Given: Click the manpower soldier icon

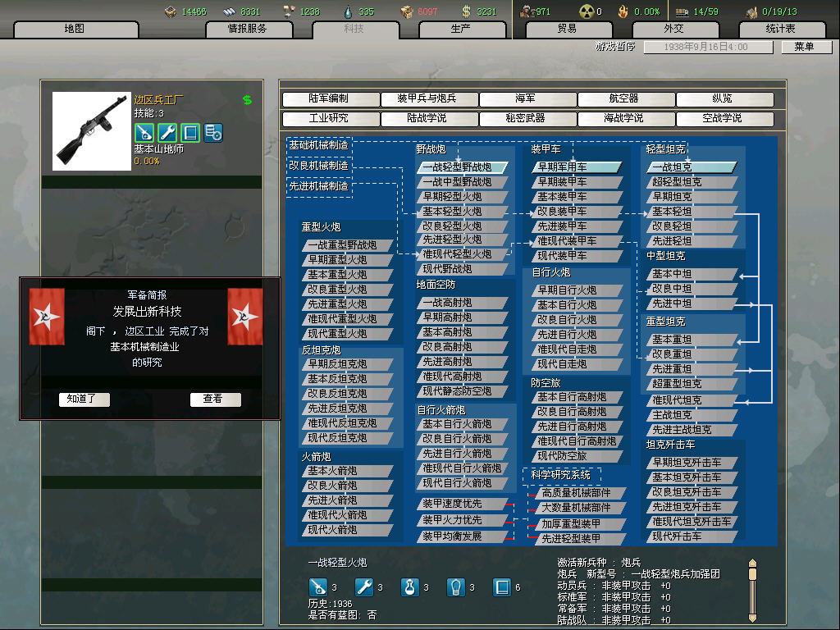Looking at the screenshot, I should click(x=528, y=11).
